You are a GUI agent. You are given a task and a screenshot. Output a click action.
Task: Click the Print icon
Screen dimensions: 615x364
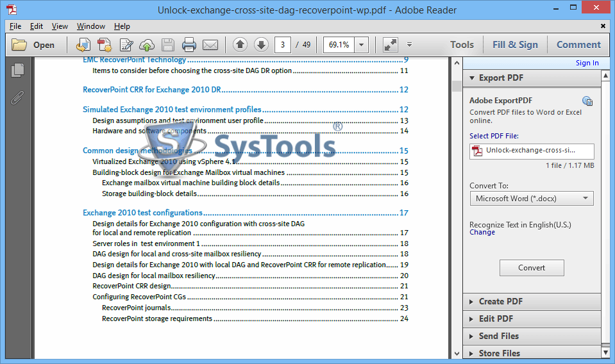pos(189,45)
